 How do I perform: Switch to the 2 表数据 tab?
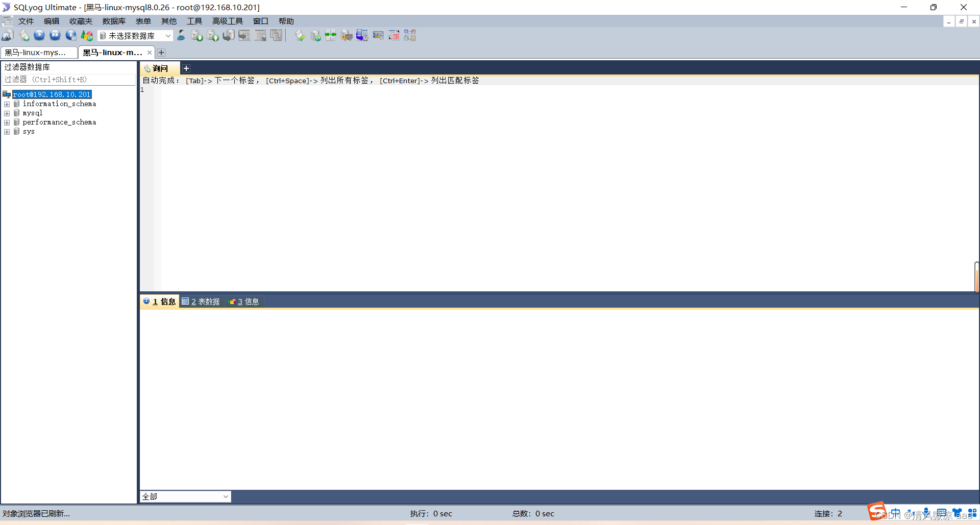pyautogui.click(x=201, y=302)
